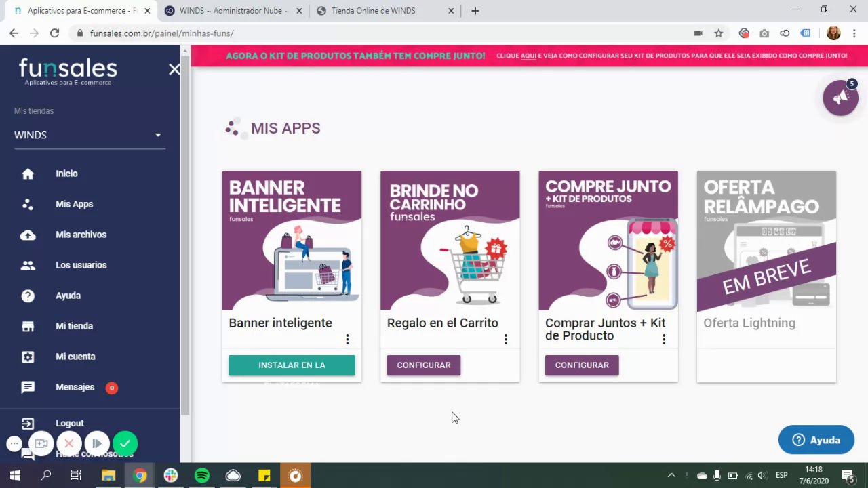The image size is (868, 488).
Task: Expand the WINDS store dropdown
Action: [90, 135]
